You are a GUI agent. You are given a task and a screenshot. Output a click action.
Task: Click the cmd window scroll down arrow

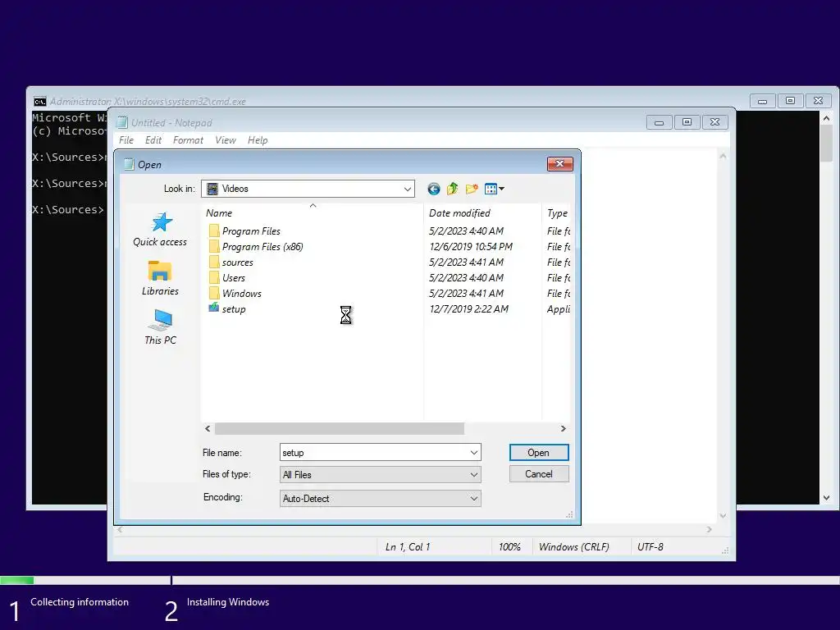tap(827, 498)
